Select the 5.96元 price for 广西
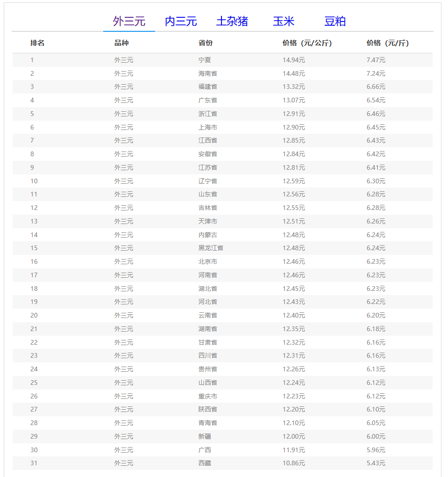This screenshot has height=477, width=448. click(x=376, y=450)
